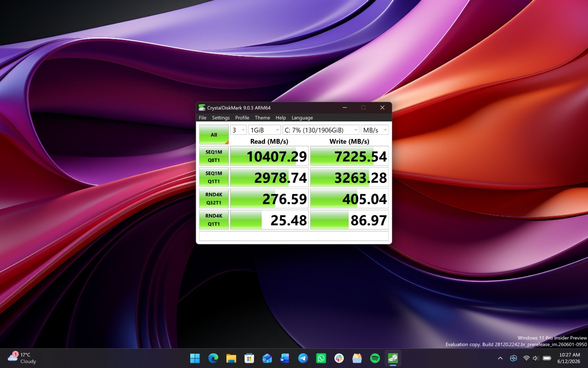Click the empty comment field below results
588x368 pixels.
pos(294,236)
